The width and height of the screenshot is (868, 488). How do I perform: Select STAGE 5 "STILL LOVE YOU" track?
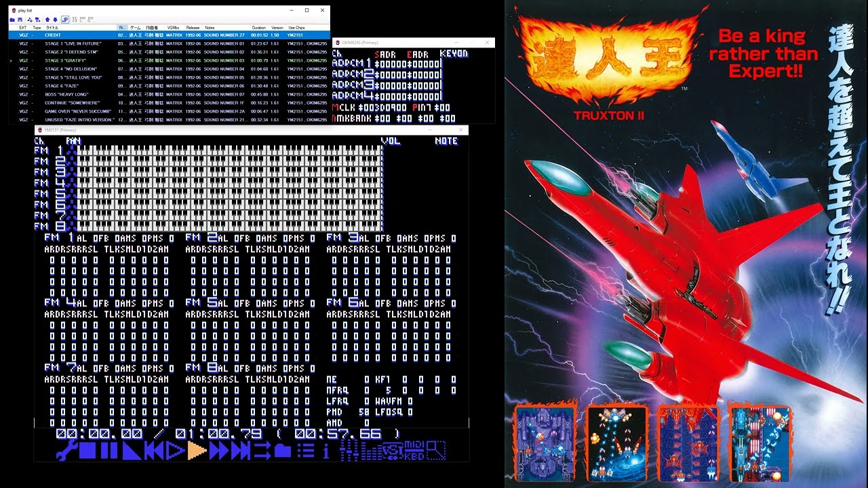[169, 77]
